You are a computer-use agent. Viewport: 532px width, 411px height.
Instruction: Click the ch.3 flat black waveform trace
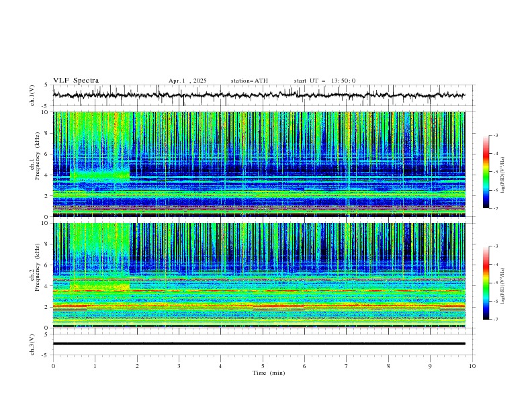click(259, 344)
